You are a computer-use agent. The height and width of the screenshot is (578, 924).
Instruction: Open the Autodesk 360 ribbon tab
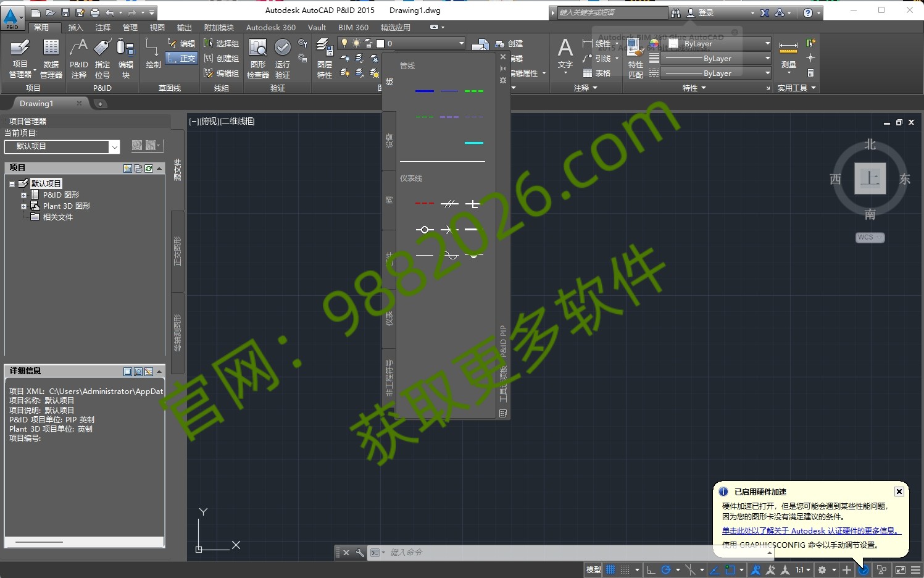pos(270,27)
